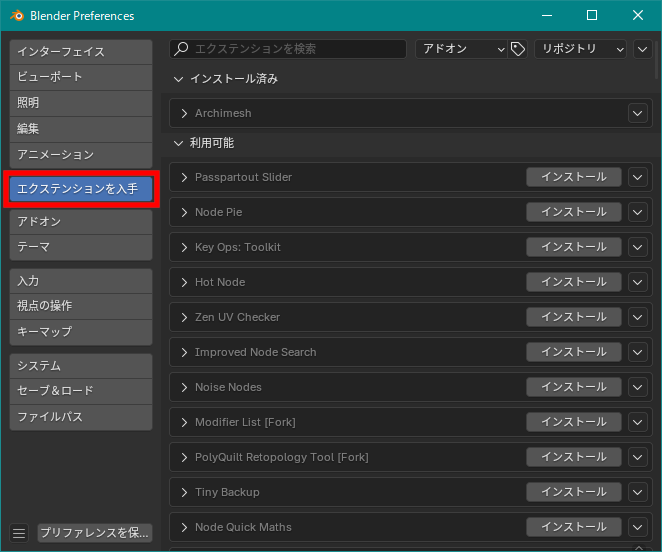Open the Key Ops: Toolkit options dropdown
The height and width of the screenshot is (552, 662).
[638, 247]
